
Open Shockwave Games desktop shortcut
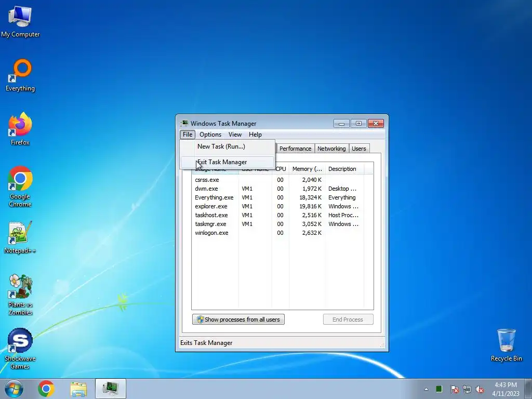pos(20,349)
